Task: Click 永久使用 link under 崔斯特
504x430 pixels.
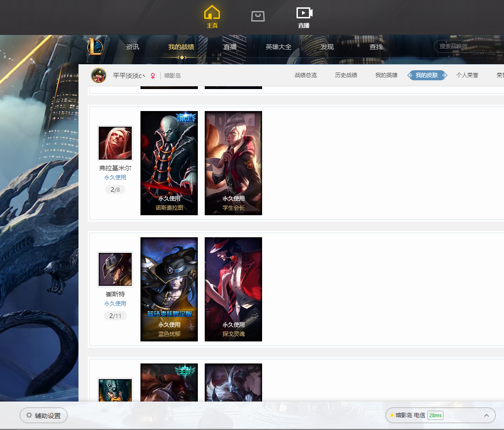Action: tap(115, 304)
